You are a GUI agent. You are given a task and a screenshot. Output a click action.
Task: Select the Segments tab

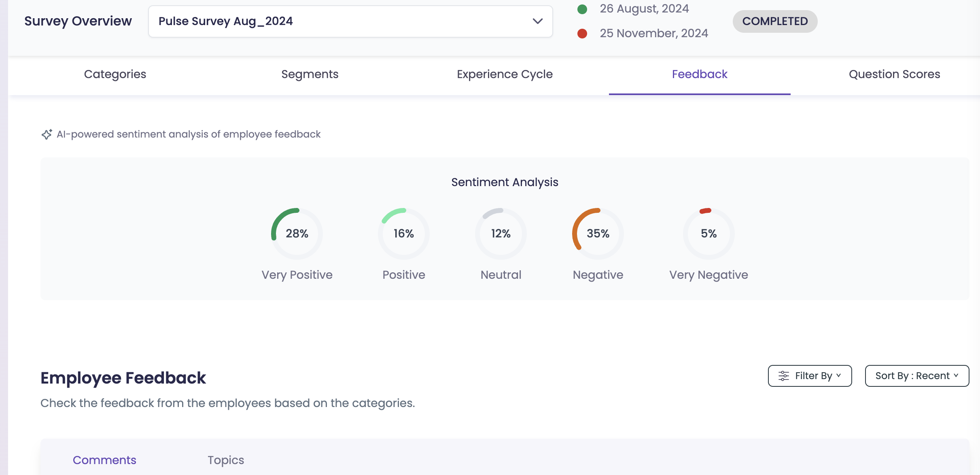tap(310, 74)
